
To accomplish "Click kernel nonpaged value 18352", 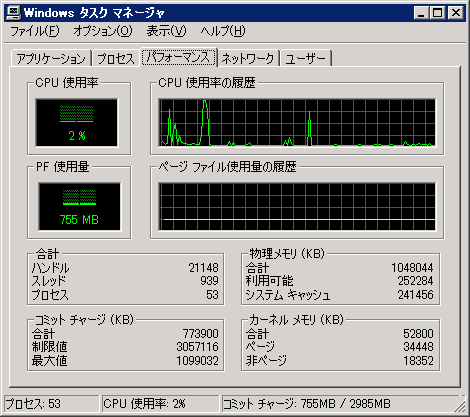I will pyautogui.click(x=418, y=361).
